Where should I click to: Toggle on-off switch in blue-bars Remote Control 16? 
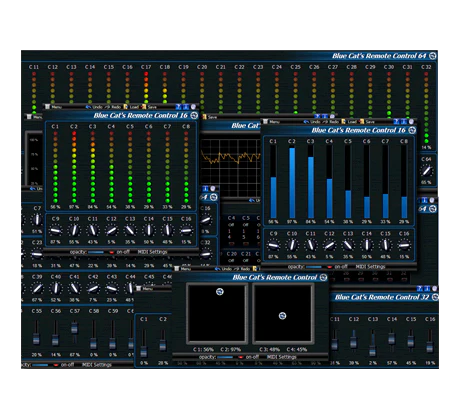tap(337, 267)
